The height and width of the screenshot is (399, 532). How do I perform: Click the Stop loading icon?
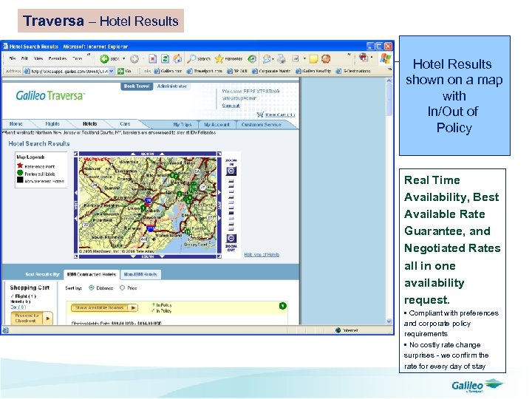point(153,58)
